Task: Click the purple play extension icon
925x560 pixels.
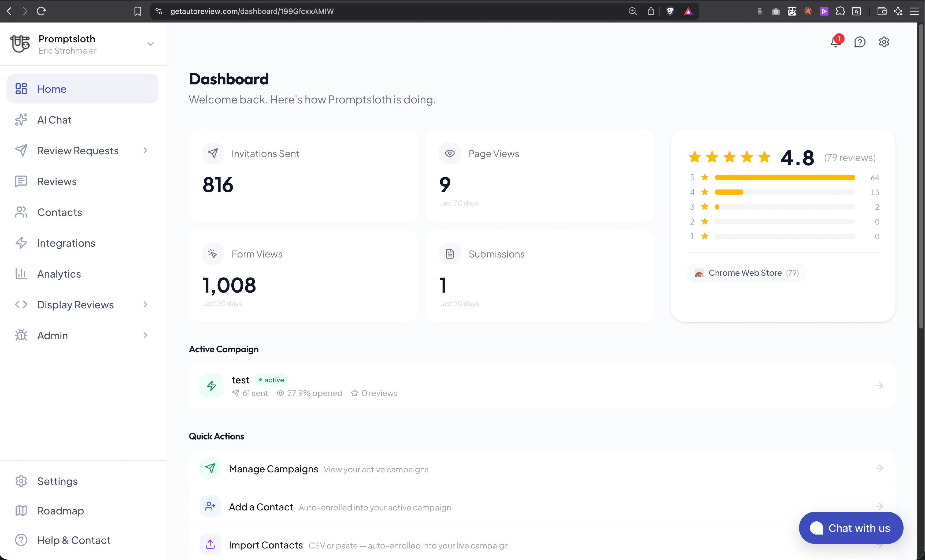Action: coord(824,11)
